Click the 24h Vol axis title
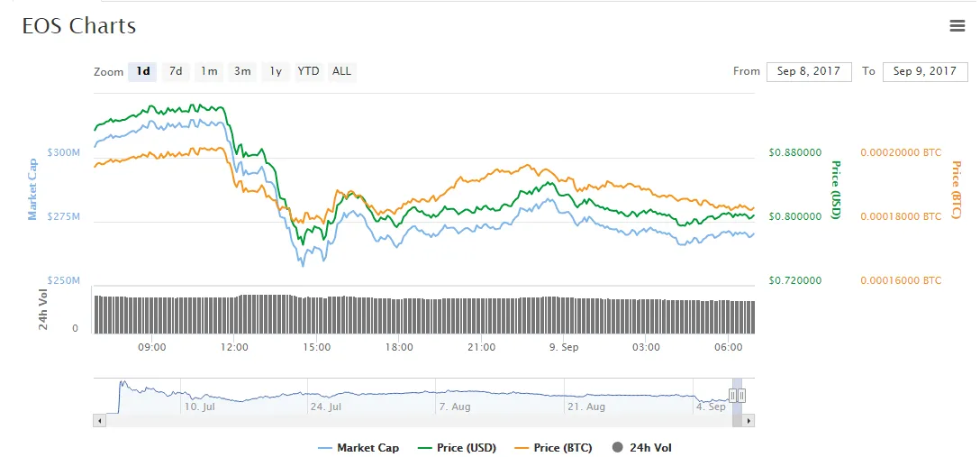The image size is (980, 457). coord(43,311)
